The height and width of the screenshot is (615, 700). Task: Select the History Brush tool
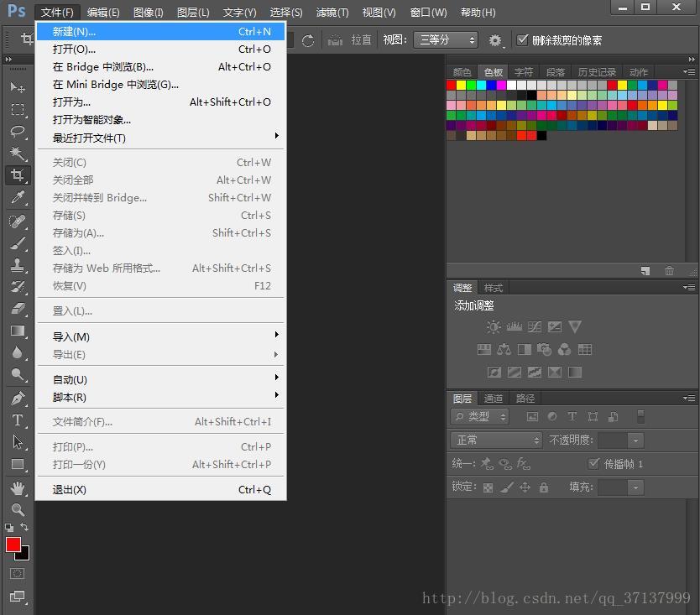[x=18, y=287]
